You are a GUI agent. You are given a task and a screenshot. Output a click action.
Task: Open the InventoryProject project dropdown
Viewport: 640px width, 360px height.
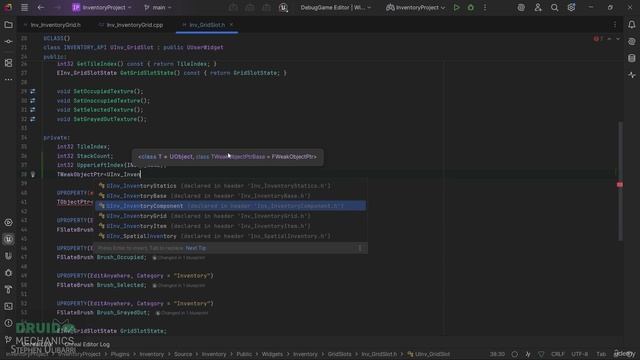coord(102,7)
